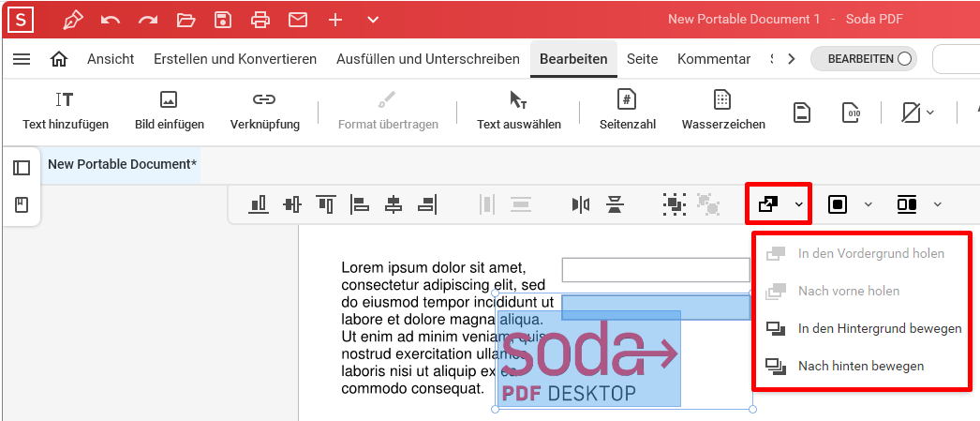Align objects horizontally centered
This screenshot has width=980, height=421.
click(393, 203)
